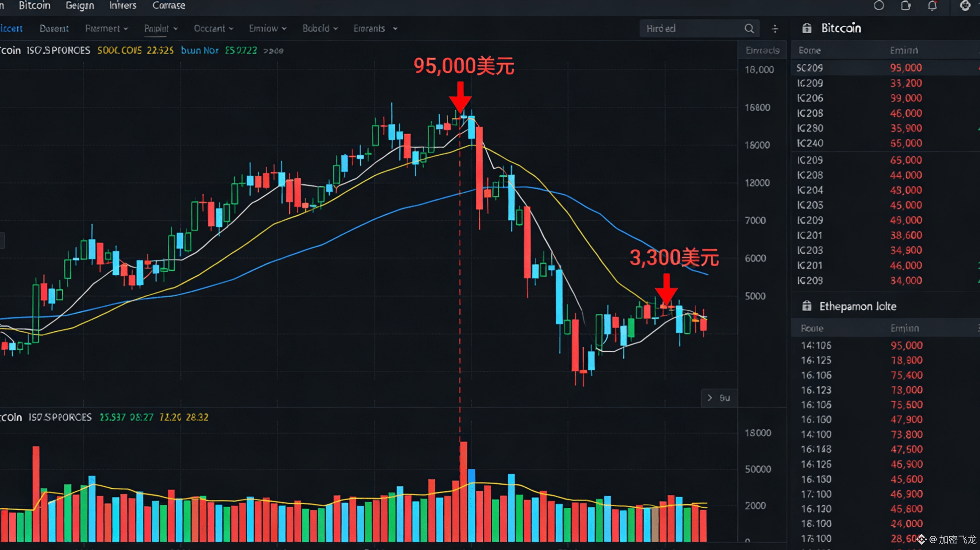Open the Erorants dropdown menu

(x=375, y=29)
